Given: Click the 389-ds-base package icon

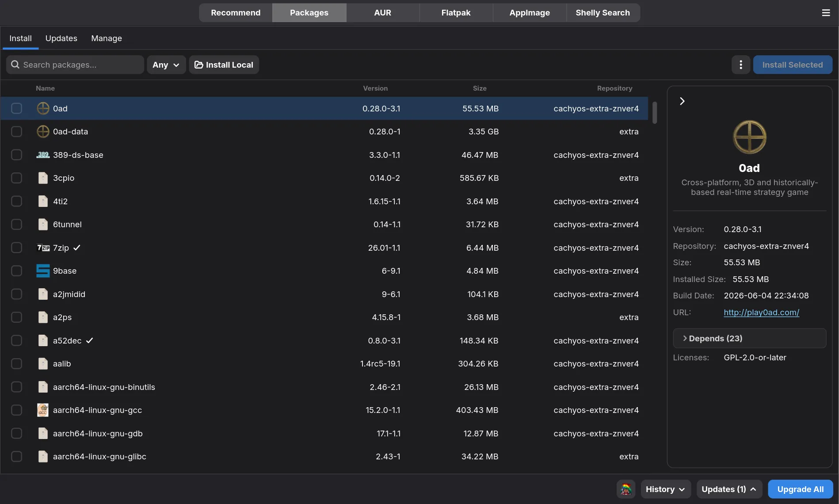Looking at the screenshot, I should (43, 155).
